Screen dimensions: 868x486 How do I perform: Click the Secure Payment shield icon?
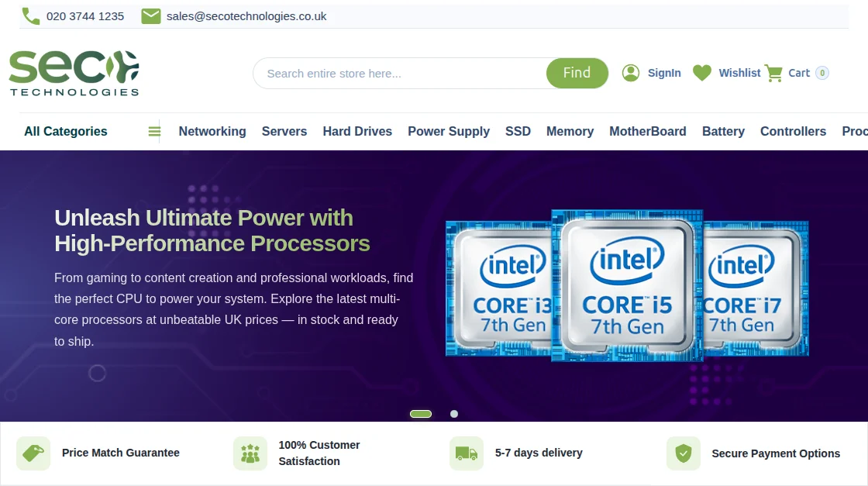[x=683, y=452]
